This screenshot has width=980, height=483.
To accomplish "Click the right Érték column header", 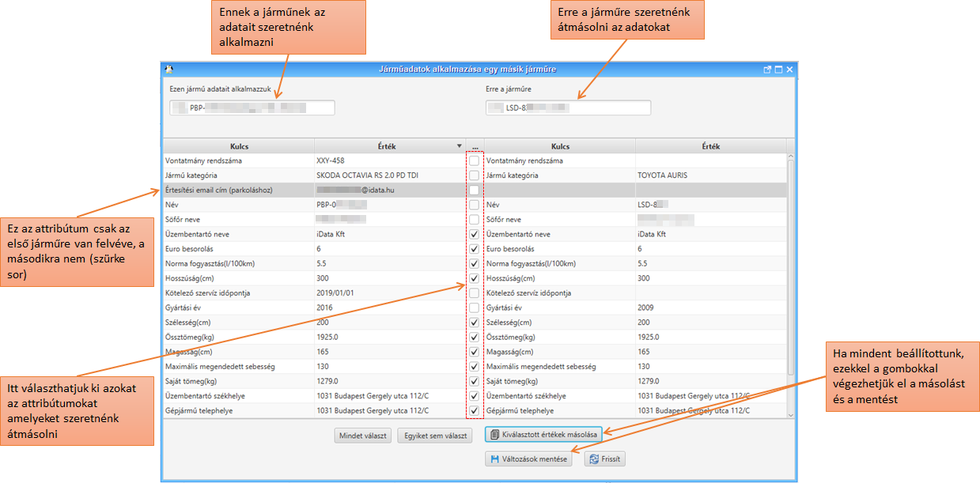I will tap(709, 146).
